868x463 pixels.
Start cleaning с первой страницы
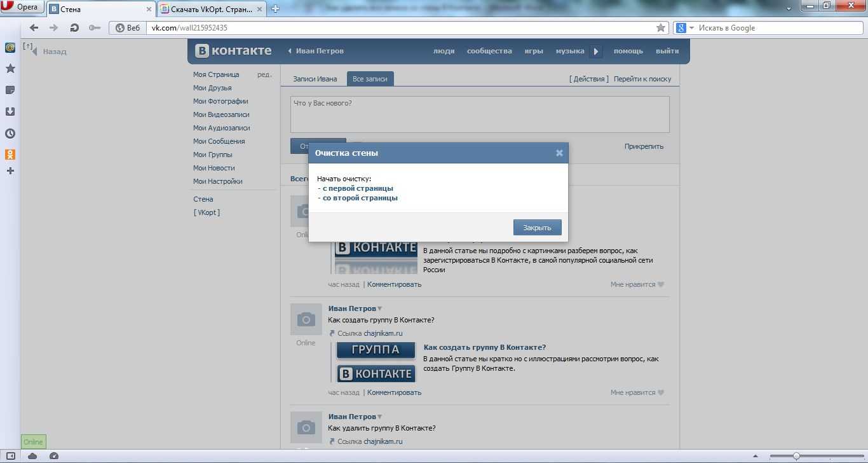point(358,188)
